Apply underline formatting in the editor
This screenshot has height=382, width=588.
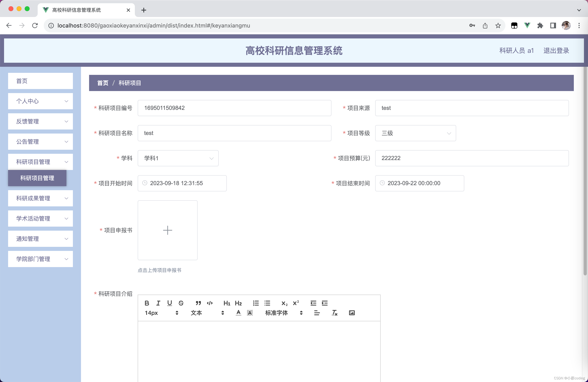coord(169,303)
